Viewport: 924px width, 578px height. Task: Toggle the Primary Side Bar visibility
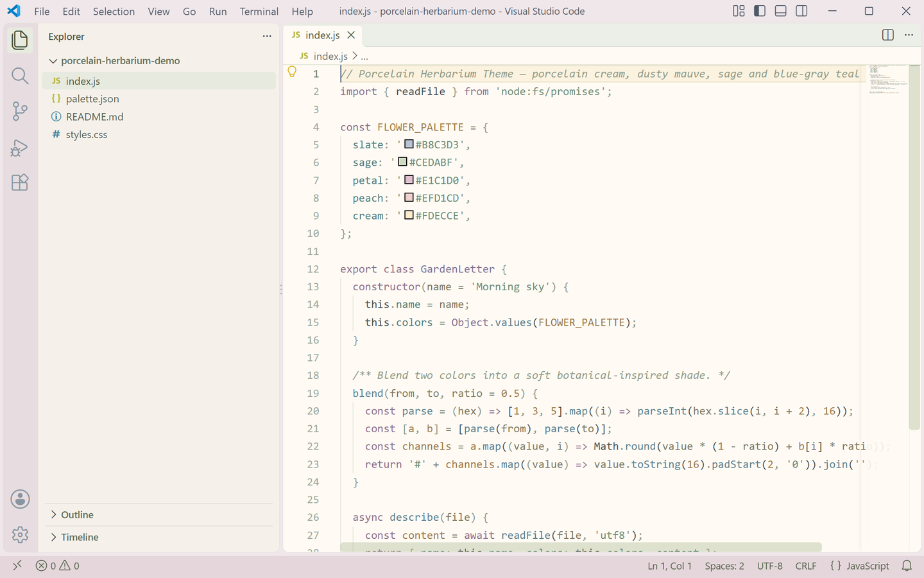click(760, 11)
